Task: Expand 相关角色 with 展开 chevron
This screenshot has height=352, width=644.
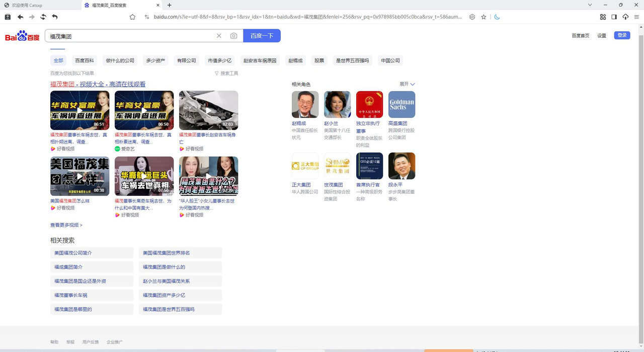Action: click(x=407, y=84)
